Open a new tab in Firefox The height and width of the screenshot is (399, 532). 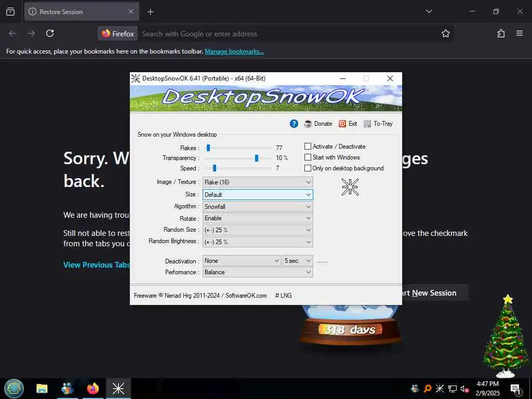pos(150,12)
